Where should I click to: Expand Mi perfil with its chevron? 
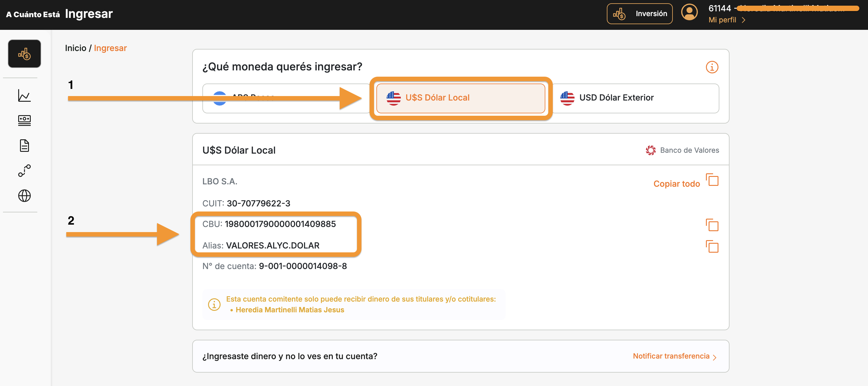pyautogui.click(x=744, y=20)
